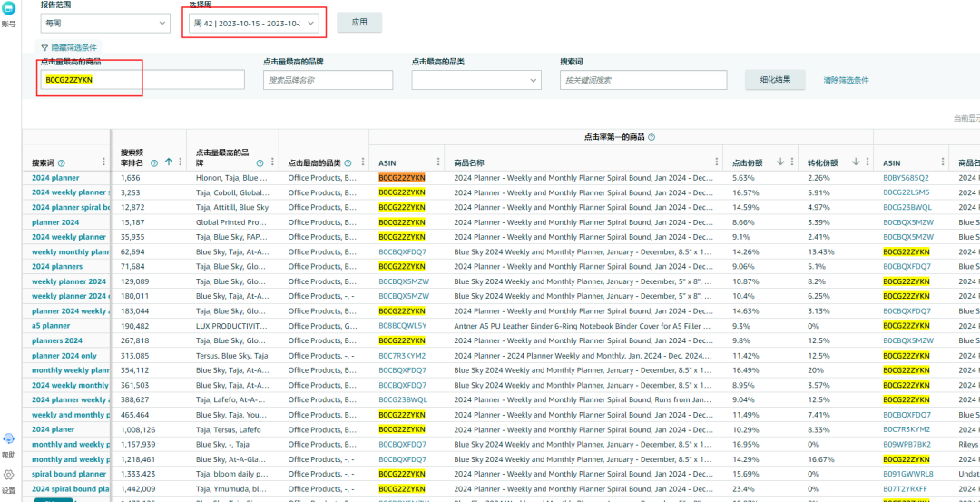Select brand cell 'Tersus, Blue Sky, Taja'
This screenshot has width=980, height=502.
pyautogui.click(x=232, y=356)
